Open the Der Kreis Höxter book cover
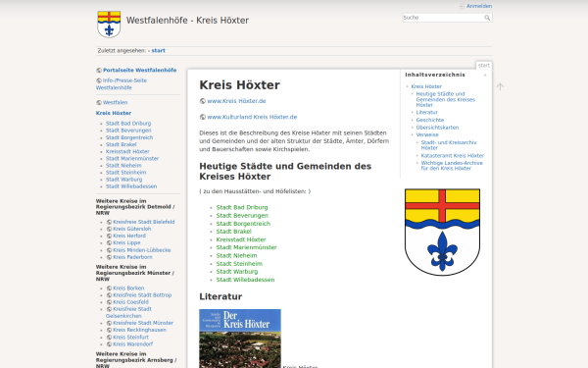 240,339
